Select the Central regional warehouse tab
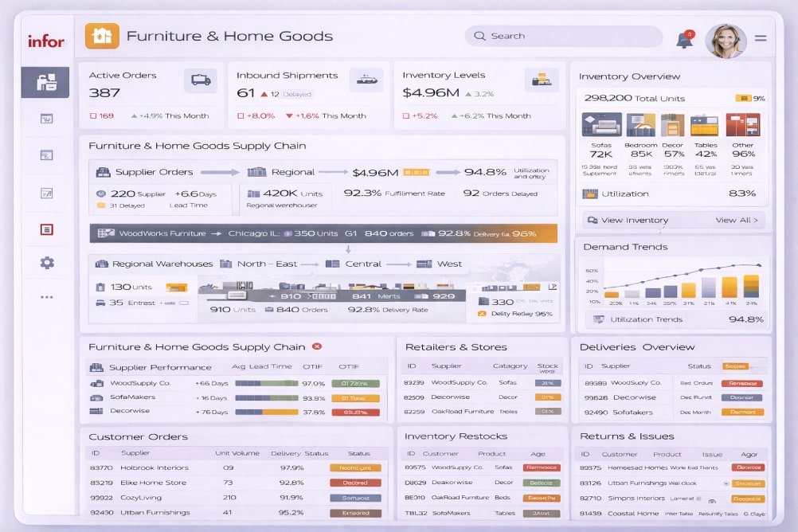The width and height of the screenshot is (798, 532). point(362,264)
